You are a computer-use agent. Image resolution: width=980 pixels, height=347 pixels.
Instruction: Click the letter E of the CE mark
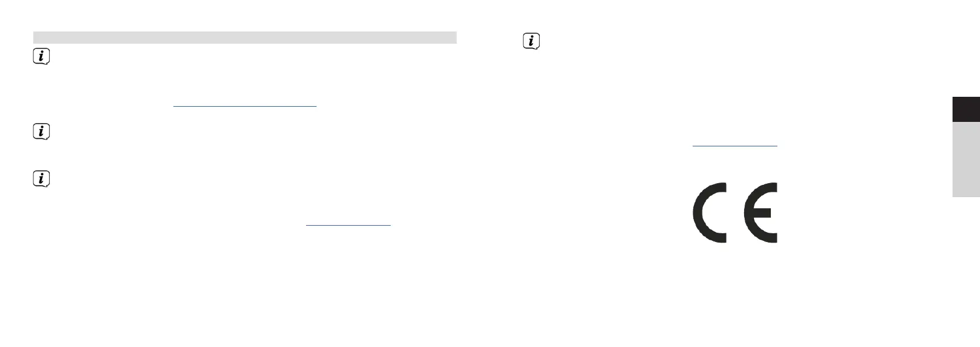point(760,213)
